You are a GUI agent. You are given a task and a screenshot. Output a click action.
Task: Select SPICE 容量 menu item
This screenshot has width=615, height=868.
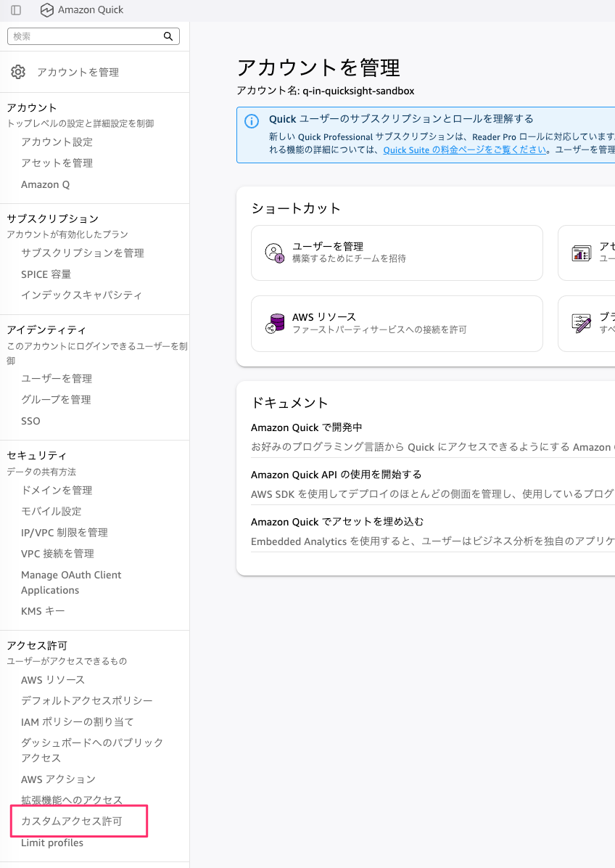pos(46,274)
